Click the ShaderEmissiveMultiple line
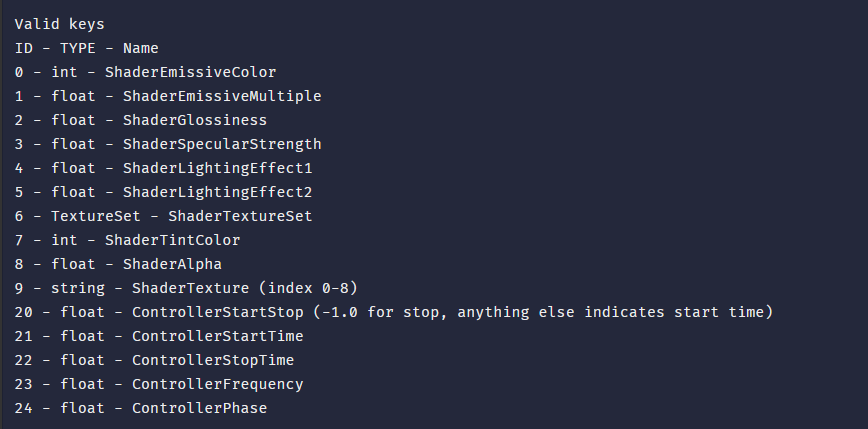Image resolution: width=868 pixels, height=429 pixels. pyautogui.click(x=222, y=96)
